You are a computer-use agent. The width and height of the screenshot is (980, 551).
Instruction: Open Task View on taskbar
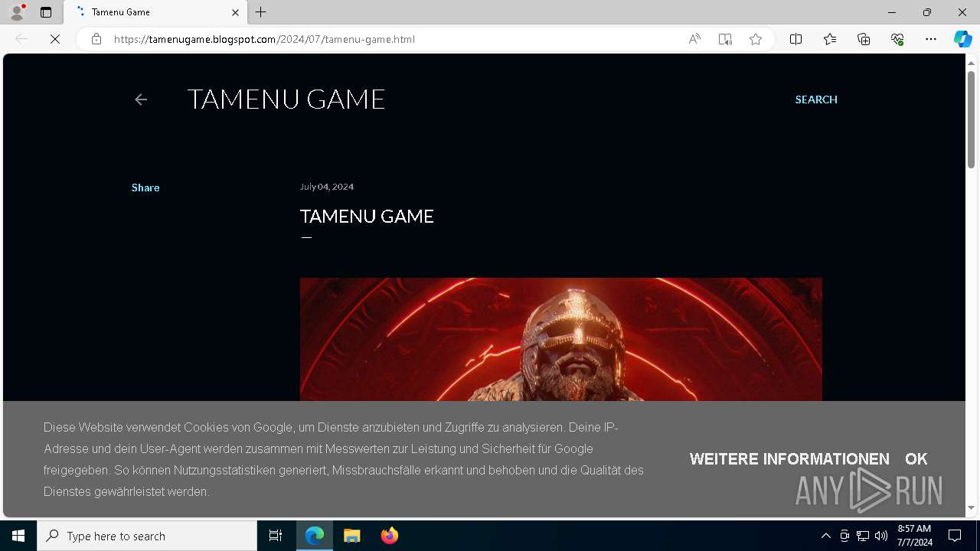276,536
